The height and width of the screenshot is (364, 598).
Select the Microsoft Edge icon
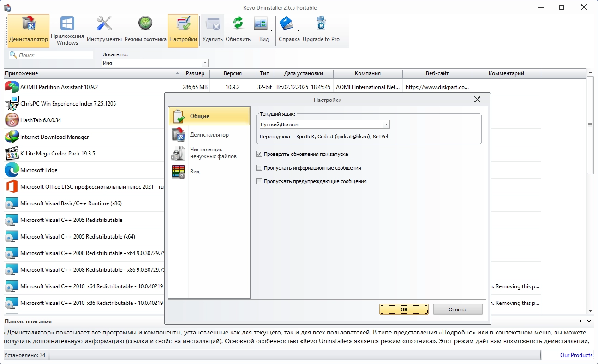pyautogui.click(x=12, y=170)
